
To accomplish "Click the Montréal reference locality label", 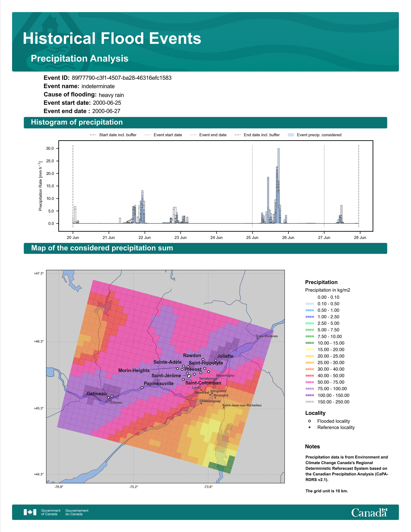I will [202, 392].
